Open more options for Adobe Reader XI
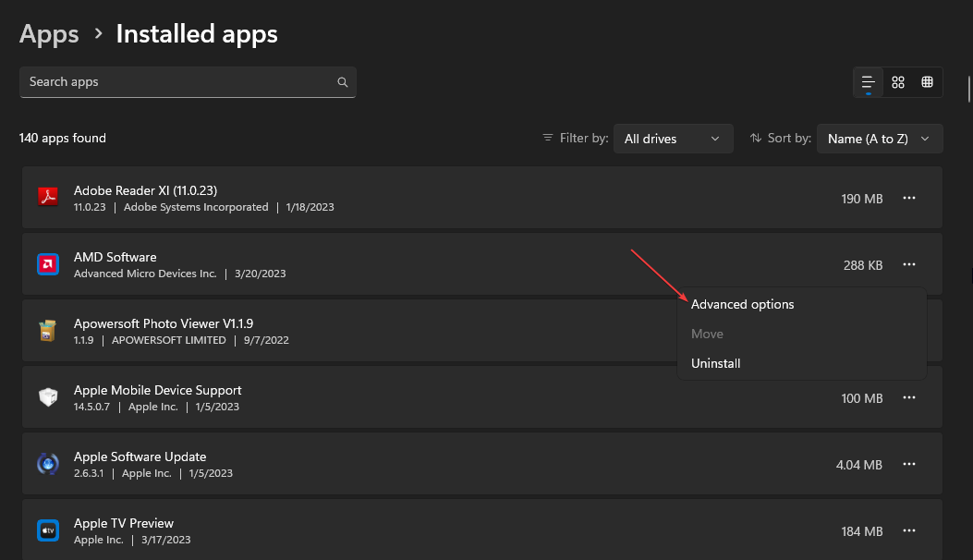 pyautogui.click(x=909, y=198)
